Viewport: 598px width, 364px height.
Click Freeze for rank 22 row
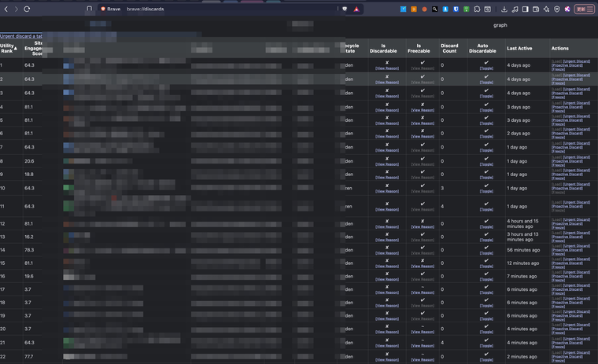(x=558, y=361)
